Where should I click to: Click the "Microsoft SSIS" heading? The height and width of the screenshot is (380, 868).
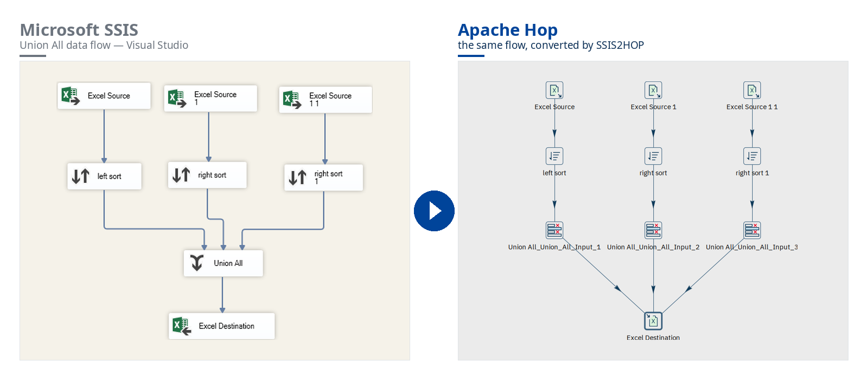point(79,30)
